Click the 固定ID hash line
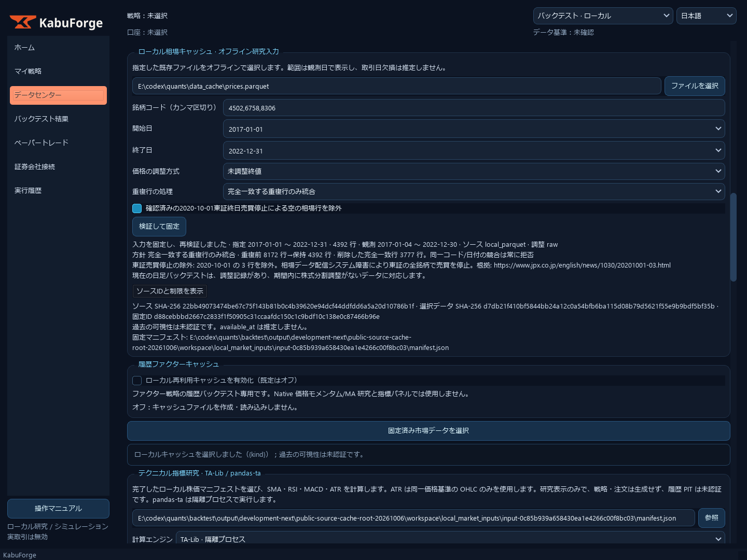This screenshot has width=747, height=560. pos(256,317)
